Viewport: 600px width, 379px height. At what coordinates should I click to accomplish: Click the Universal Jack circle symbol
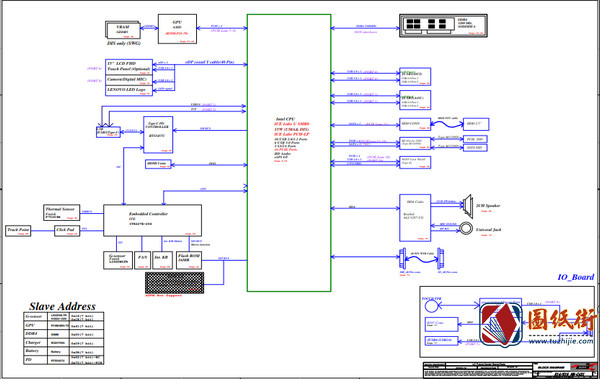(x=466, y=229)
